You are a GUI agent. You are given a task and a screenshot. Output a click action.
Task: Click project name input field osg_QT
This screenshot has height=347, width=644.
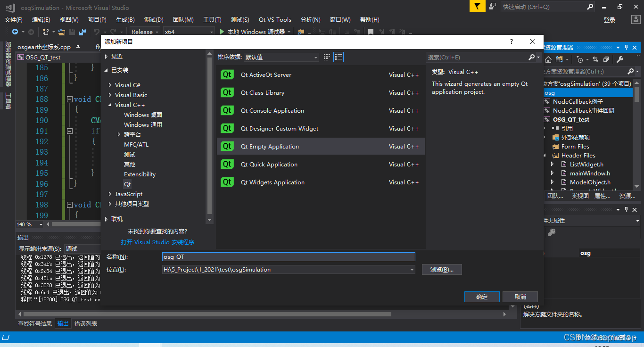click(289, 257)
